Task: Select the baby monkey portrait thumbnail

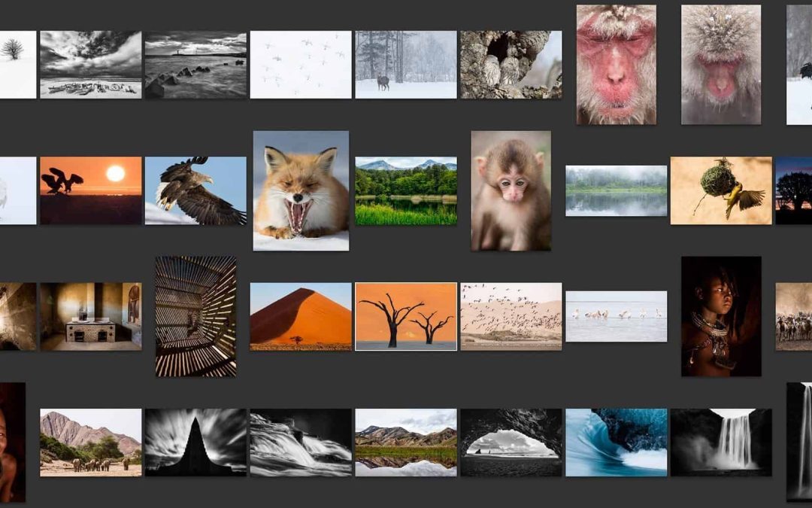Action: 511,190
